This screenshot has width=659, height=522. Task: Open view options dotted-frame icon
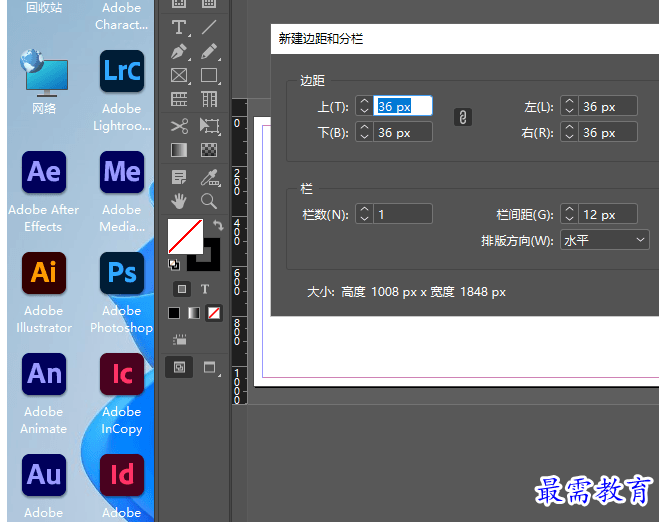coord(180,339)
